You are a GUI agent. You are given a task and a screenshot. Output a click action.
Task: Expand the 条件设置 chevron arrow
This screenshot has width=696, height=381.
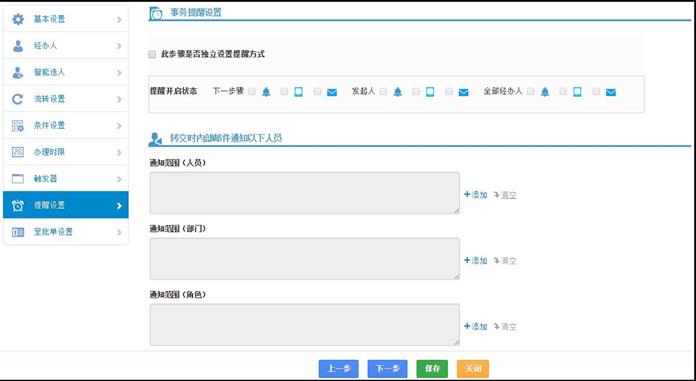(119, 126)
